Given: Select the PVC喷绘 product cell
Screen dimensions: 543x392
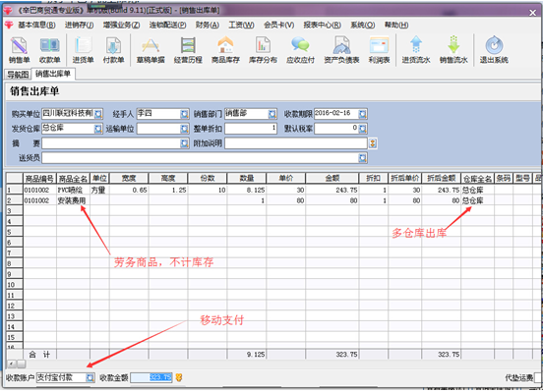Looking at the screenshot, I should coord(73,190).
